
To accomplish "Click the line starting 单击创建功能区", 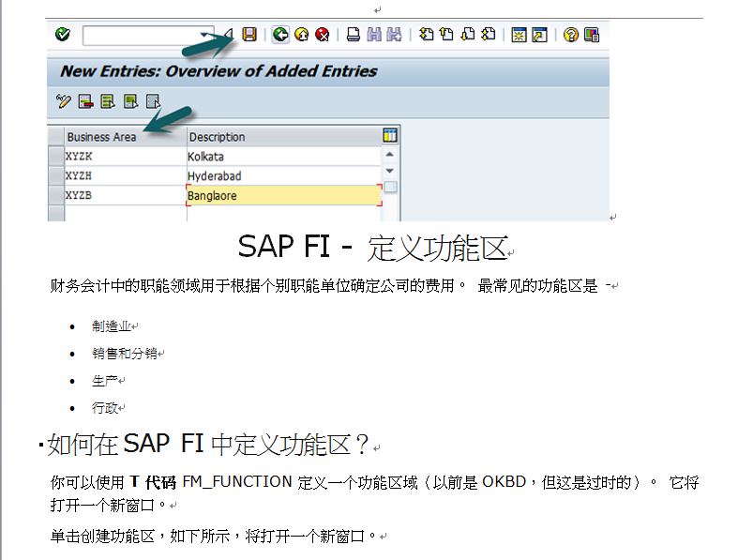I will (213, 536).
